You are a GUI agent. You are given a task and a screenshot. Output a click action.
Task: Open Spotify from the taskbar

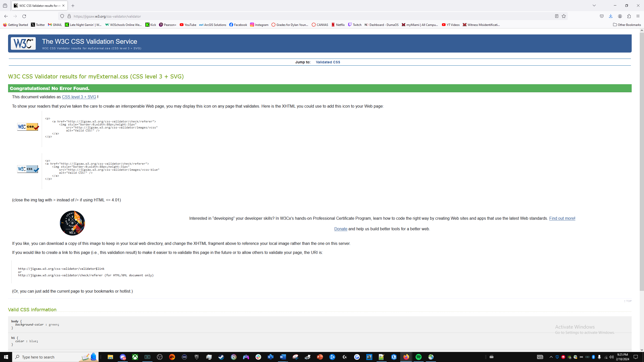coord(419,357)
